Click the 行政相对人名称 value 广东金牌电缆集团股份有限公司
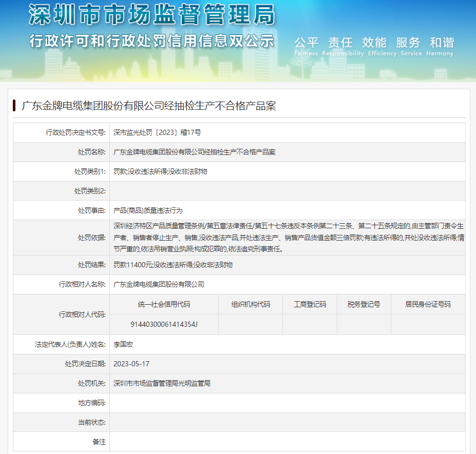 click(159, 285)
